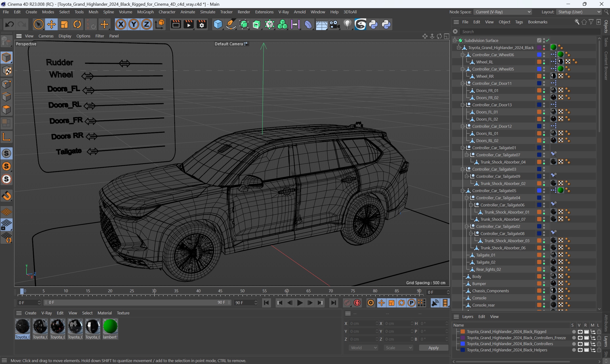Open Object manager Tags menu
This screenshot has width=610, height=364.
click(x=519, y=22)
